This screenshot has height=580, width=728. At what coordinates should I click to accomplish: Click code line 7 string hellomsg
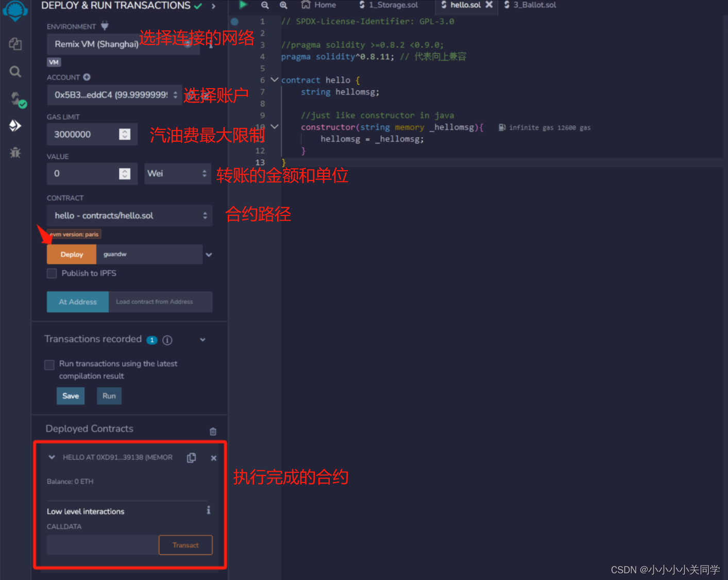(x=340, y=92)
